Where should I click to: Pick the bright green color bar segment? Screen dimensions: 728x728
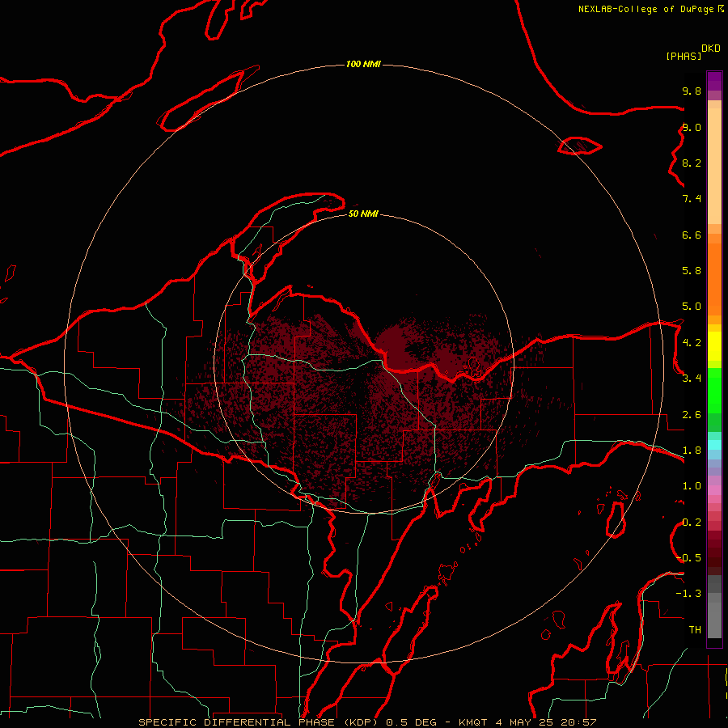point(714,391)
